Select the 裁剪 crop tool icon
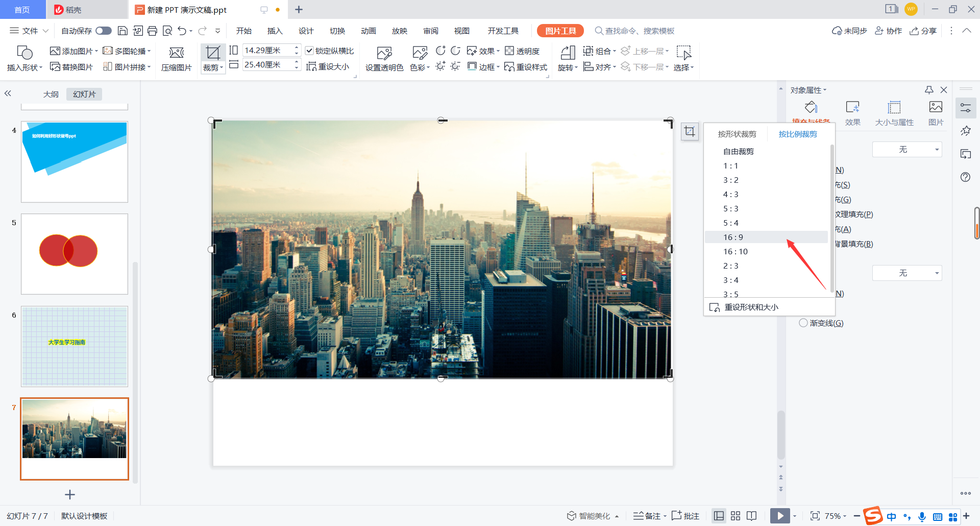This screenshot has height=526, width=980. click(213, 53)
